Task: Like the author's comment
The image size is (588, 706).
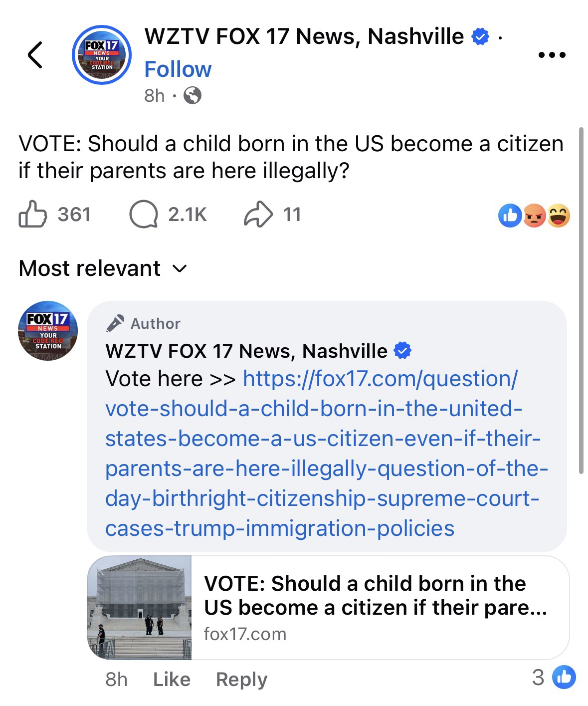Action: [172, 679]
